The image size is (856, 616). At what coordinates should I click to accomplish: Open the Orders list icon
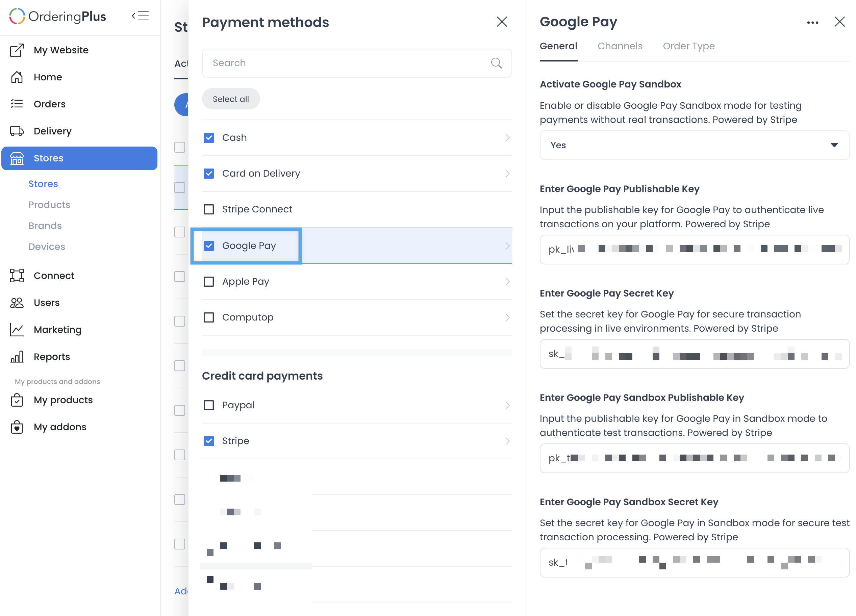click(17, 104)
